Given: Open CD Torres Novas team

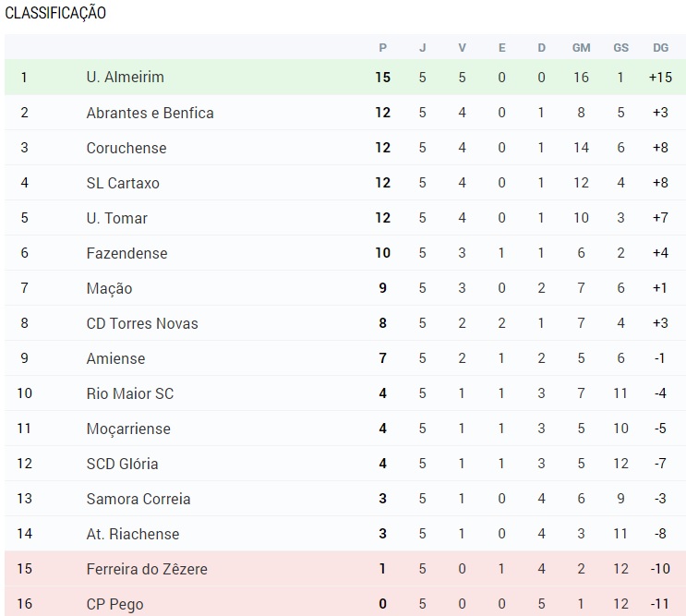Looking at the screenshot, I should [x=142, y=323].
